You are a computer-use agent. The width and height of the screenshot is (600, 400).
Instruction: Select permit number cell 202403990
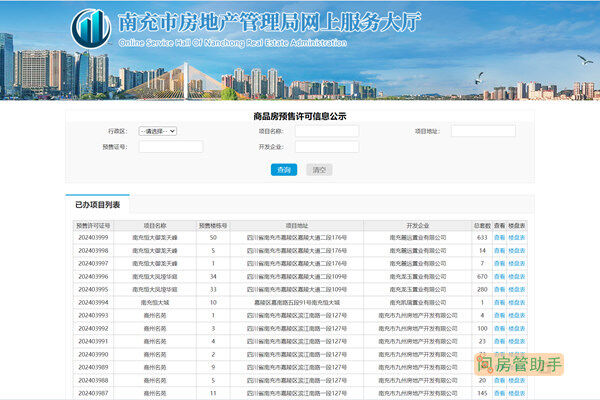tap(93, 354)
